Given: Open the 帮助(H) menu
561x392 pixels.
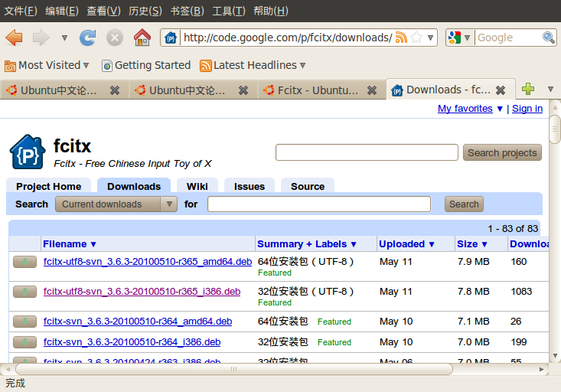Looking at the screenshot, I should (271, 11).
